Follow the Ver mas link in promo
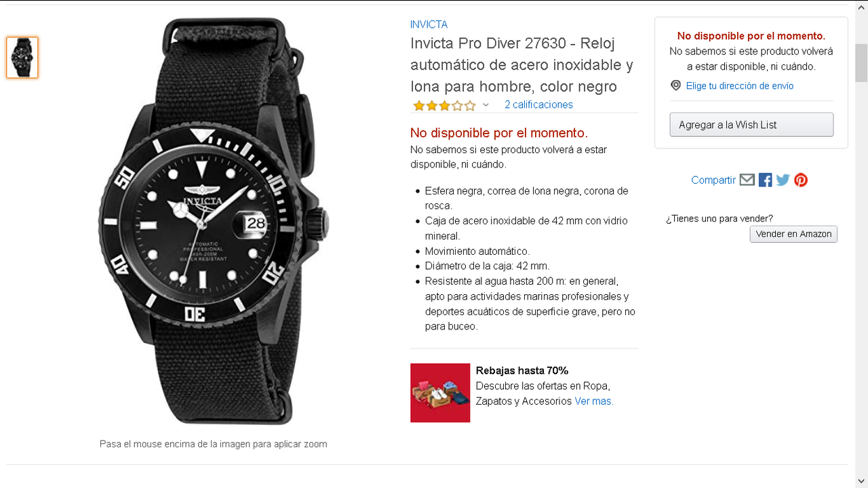 click(x=594, y=401)
